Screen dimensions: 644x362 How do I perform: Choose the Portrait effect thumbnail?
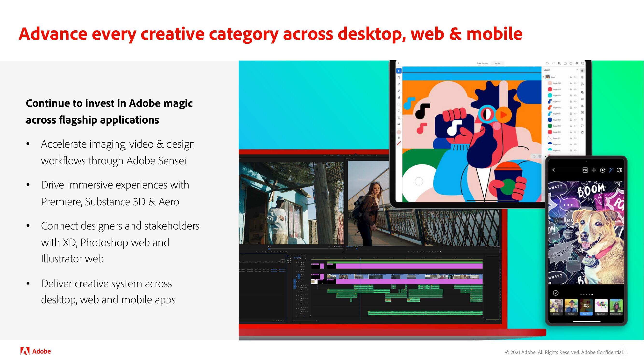coord(571,307)
